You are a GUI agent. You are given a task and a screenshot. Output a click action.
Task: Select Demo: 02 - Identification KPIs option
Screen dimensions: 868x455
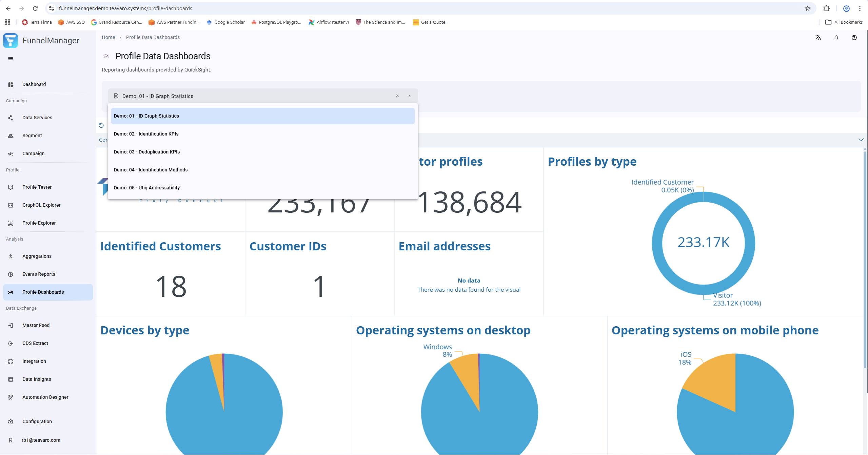click(x=146, y=134)
